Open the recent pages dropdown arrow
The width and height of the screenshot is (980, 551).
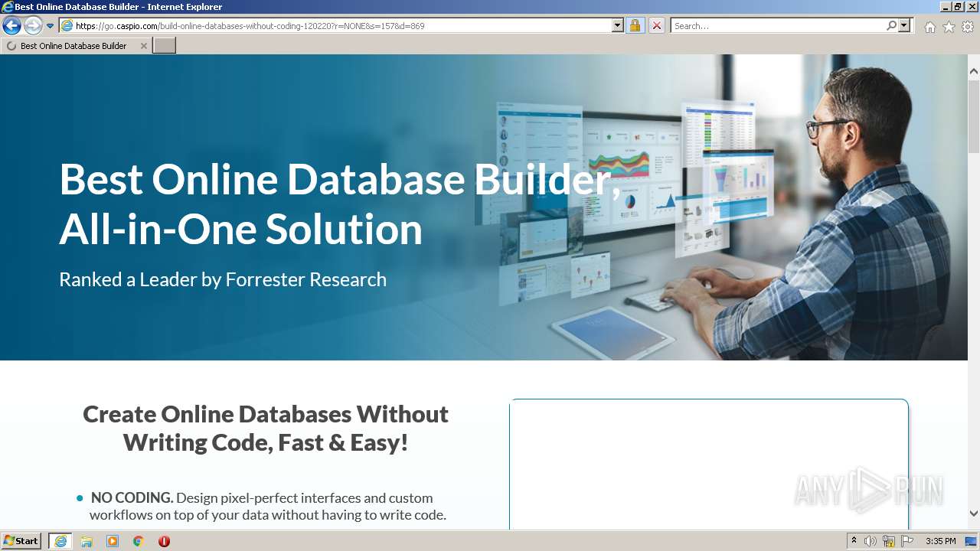[x=50, y=26]
